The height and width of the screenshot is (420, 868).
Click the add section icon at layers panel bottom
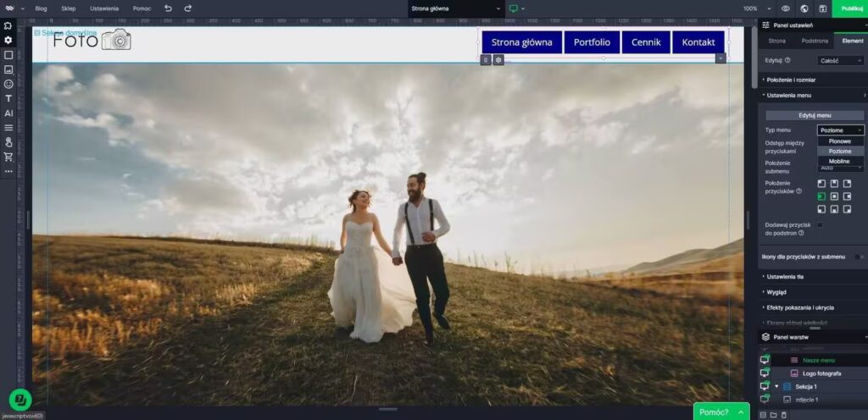click(x=764, y=414)
